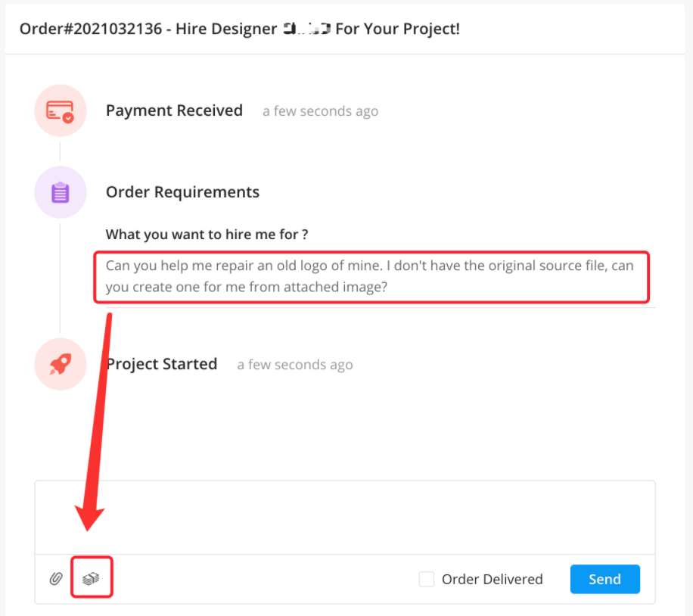This screenshot has height=616, width=693.
Task: Select the Payment Received heading
Action: tap(174, 110)
